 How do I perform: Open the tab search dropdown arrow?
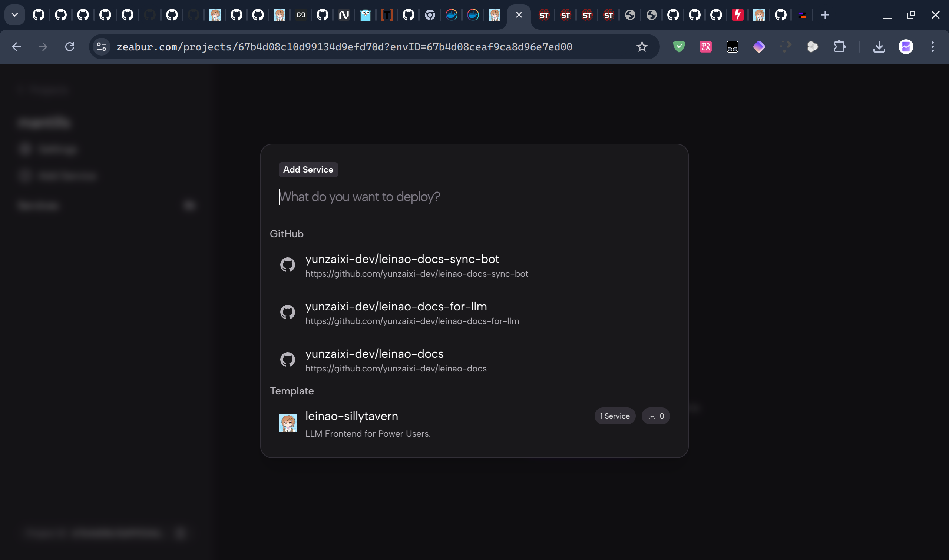[15, 15]
